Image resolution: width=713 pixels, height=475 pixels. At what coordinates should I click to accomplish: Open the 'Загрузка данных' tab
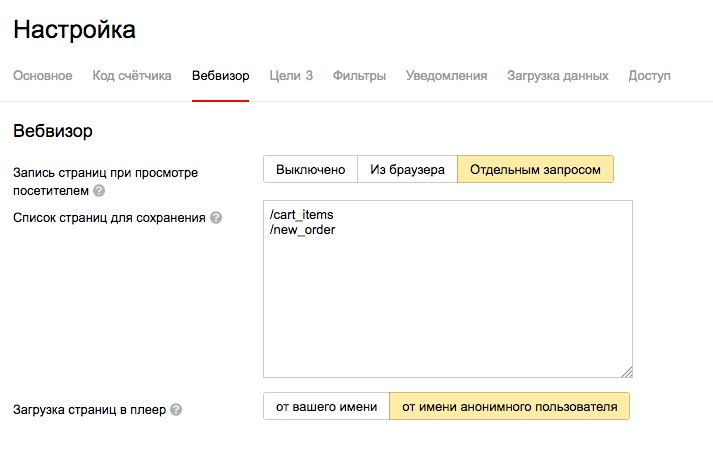(558, 75)
